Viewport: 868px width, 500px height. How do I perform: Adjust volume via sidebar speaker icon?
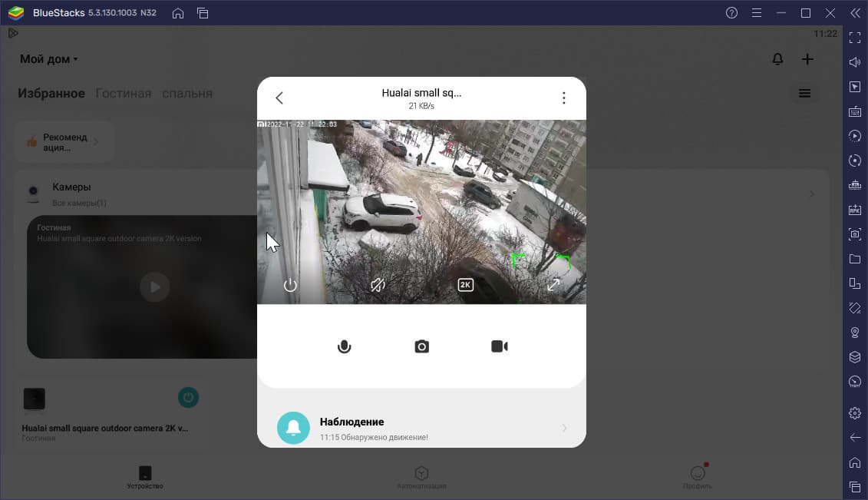(855, 62)
